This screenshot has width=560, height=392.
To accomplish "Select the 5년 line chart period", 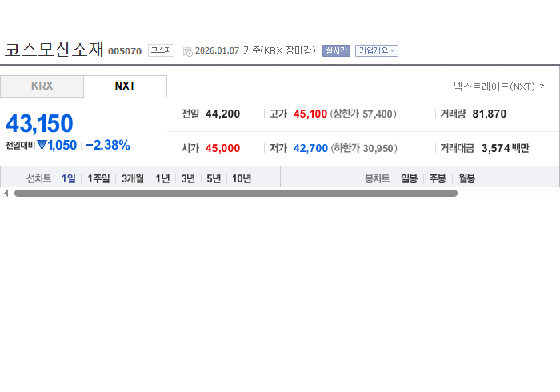I will click(x=214, y=178).
